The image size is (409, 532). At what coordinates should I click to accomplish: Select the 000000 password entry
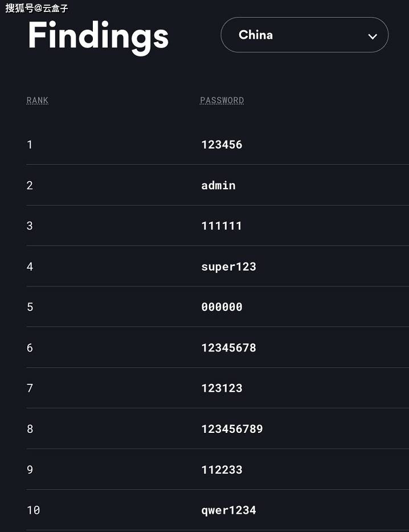pos(222,306)
